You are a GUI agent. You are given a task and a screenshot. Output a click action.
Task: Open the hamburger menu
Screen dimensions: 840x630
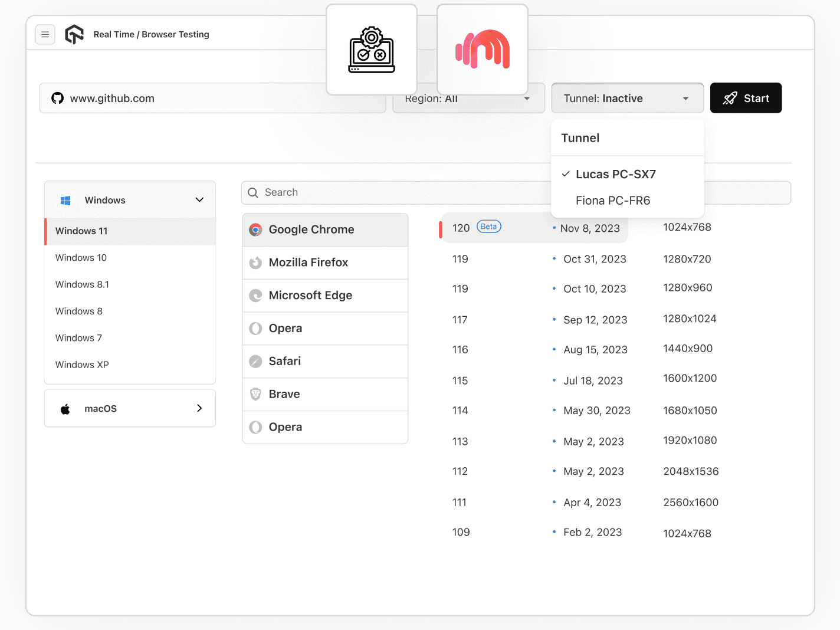(45, 34)
